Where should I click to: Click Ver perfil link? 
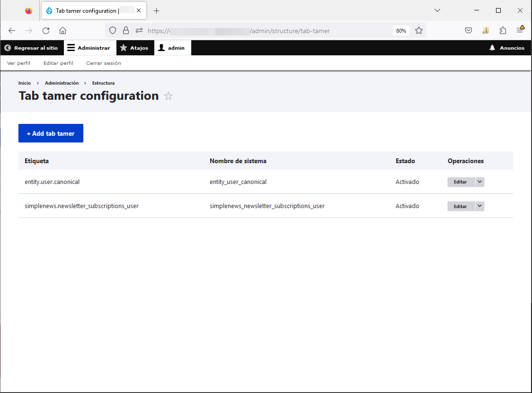18,63
